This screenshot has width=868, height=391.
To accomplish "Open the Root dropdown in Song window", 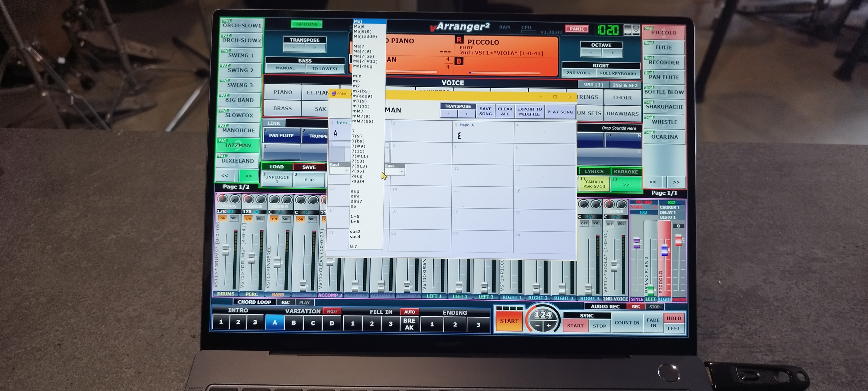I will click(x=339, y=171).
